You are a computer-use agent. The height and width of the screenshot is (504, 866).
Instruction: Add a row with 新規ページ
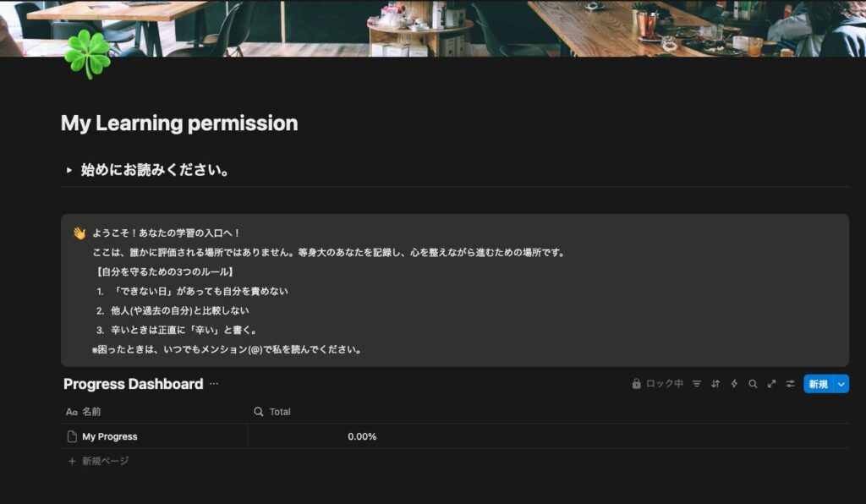click(x=97, y=461)
